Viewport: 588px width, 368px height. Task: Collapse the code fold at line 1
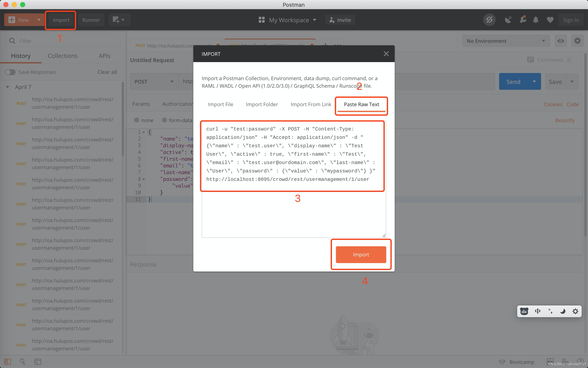(143, 132)
